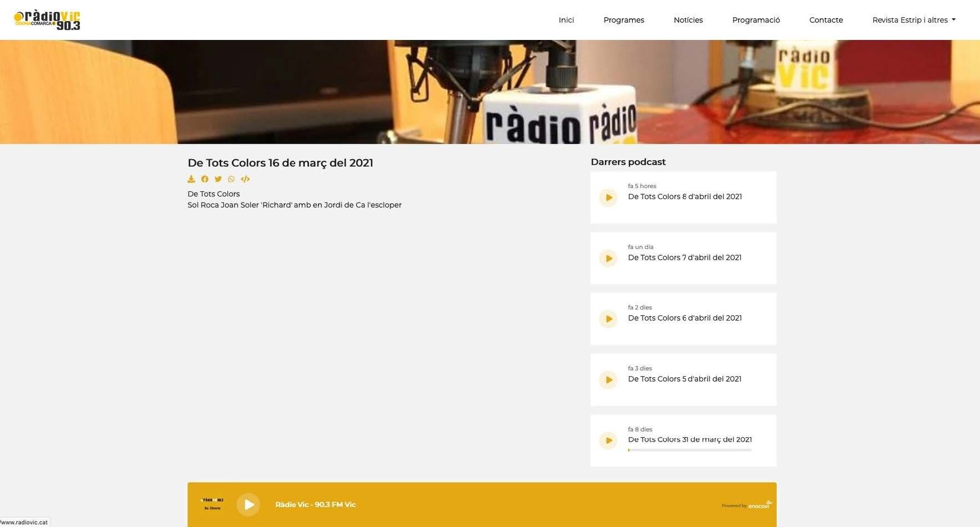The width and height of the screenshot is (980, 527).
Task: Open the De Tots Colors 7 d'abril title link
Action: (684, 257)
